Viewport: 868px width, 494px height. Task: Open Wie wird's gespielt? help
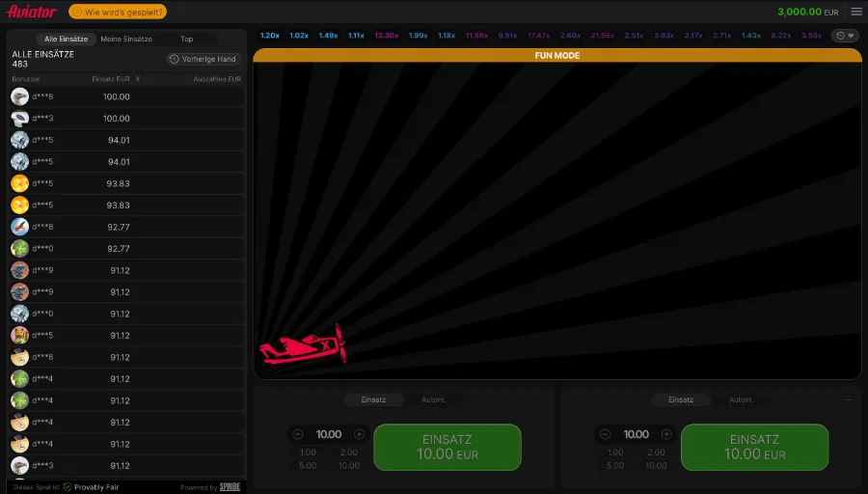(x=118, y=12)
